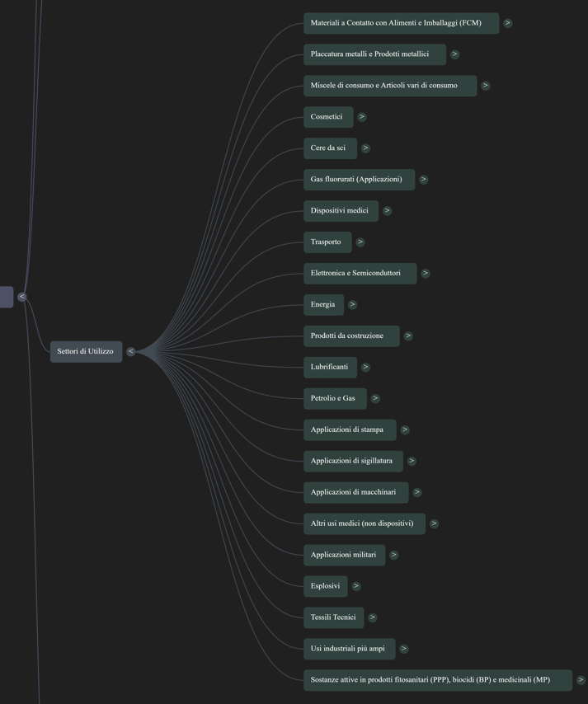Viewport: 588px width, 704px height.
Task: Select the Applicazioni militari node
Action: pyautogui.click(x=344, y=555)
